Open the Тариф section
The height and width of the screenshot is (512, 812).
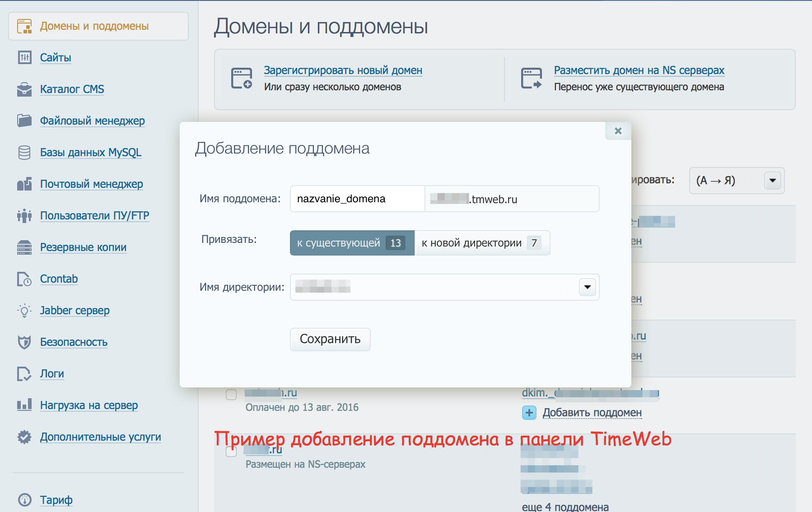coord(56,500)
